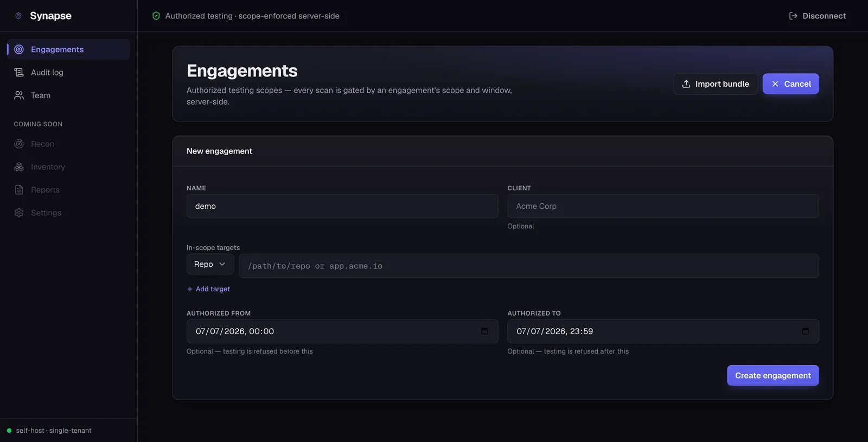
Task: Click the Optional hint under Client
Action: (521, 226)
